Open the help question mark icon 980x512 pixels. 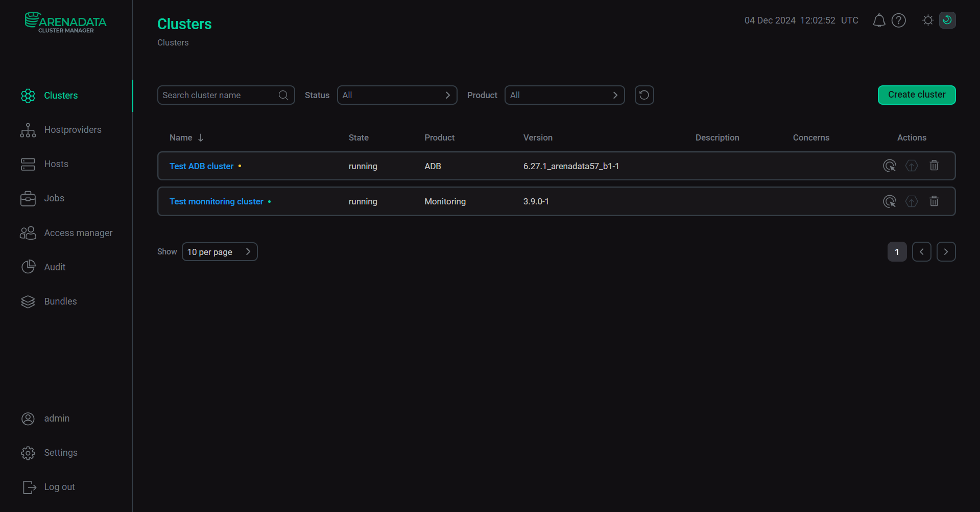[x=898, y=20]
